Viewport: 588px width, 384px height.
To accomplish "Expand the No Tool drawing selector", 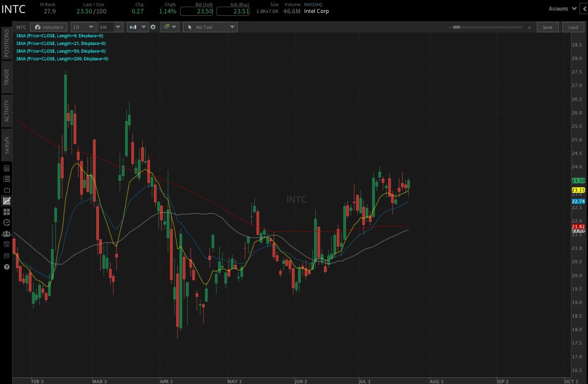I will 210,27.
